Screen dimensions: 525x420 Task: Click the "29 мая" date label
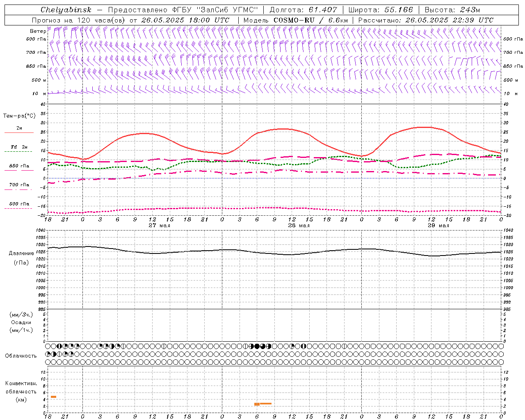(x=438, y=226)
